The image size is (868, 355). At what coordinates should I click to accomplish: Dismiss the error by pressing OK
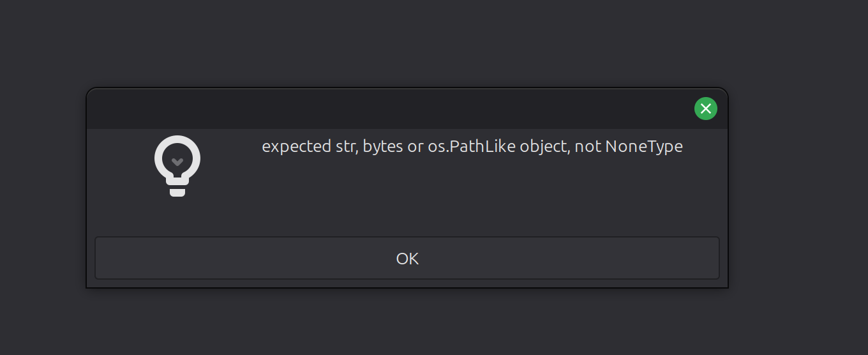point(407,259)
